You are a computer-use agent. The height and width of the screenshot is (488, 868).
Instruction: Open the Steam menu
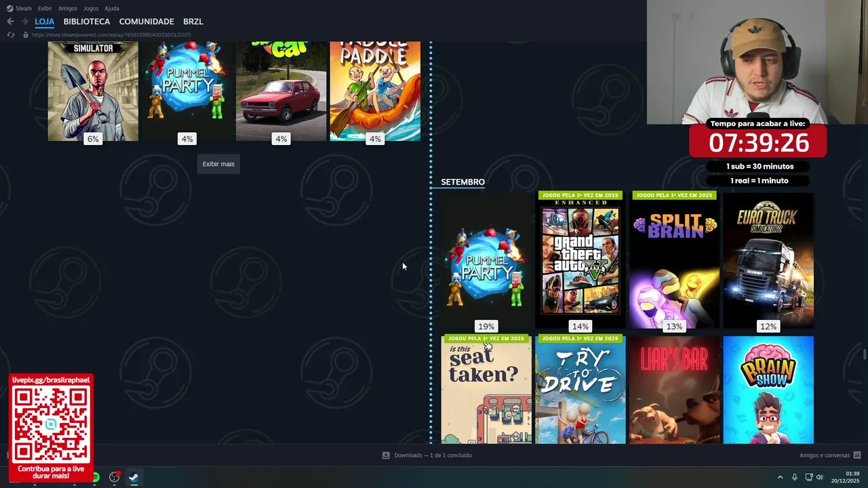(24, 8)
